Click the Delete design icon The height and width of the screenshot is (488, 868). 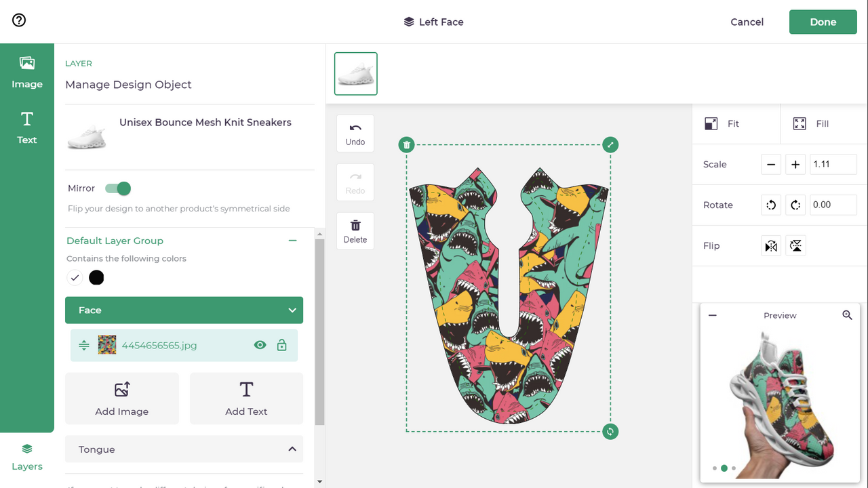point(355,230)
